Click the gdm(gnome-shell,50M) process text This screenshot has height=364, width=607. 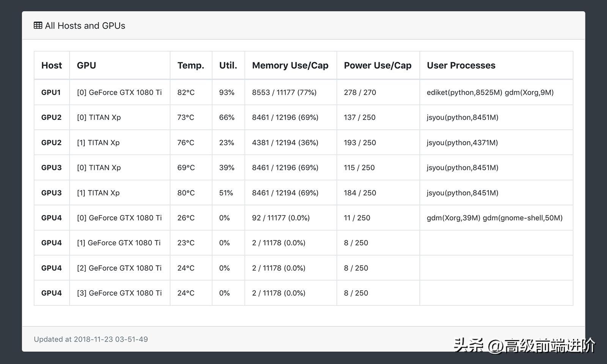[522, 218]
